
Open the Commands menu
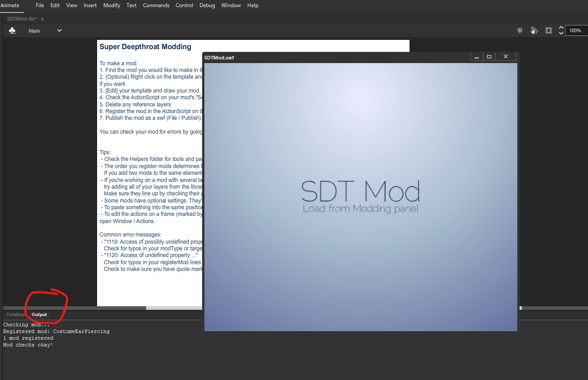pos(156,5)
